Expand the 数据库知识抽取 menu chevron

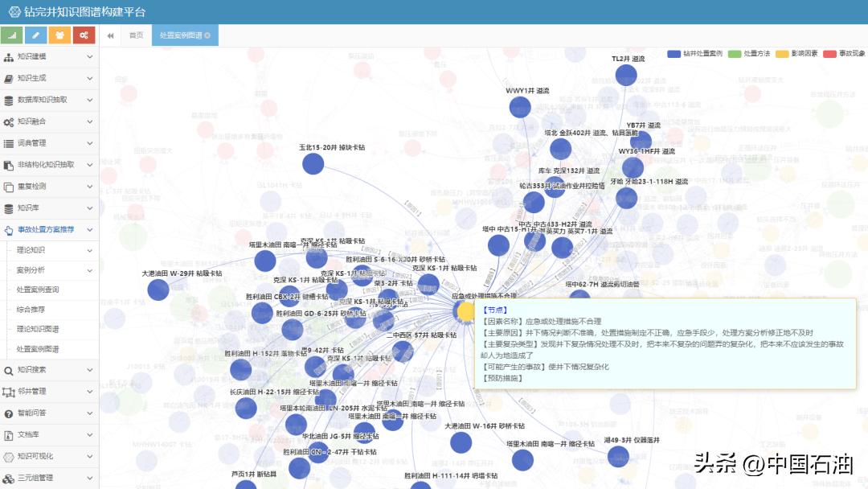(90, 100)
